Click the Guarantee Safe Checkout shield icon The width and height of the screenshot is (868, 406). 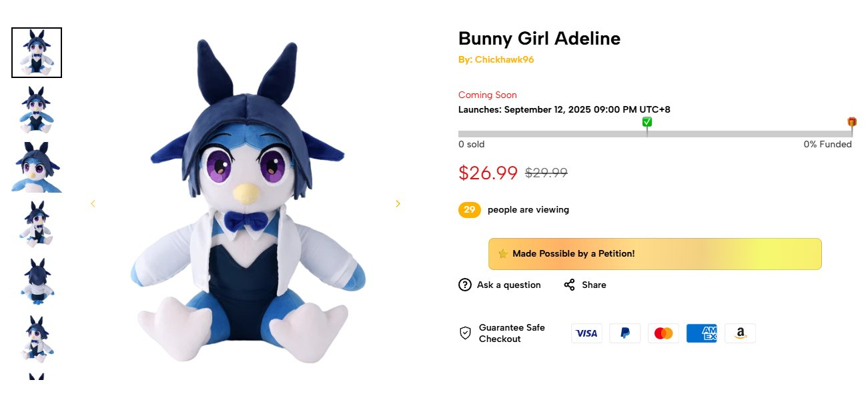click(x=466, y=333)
